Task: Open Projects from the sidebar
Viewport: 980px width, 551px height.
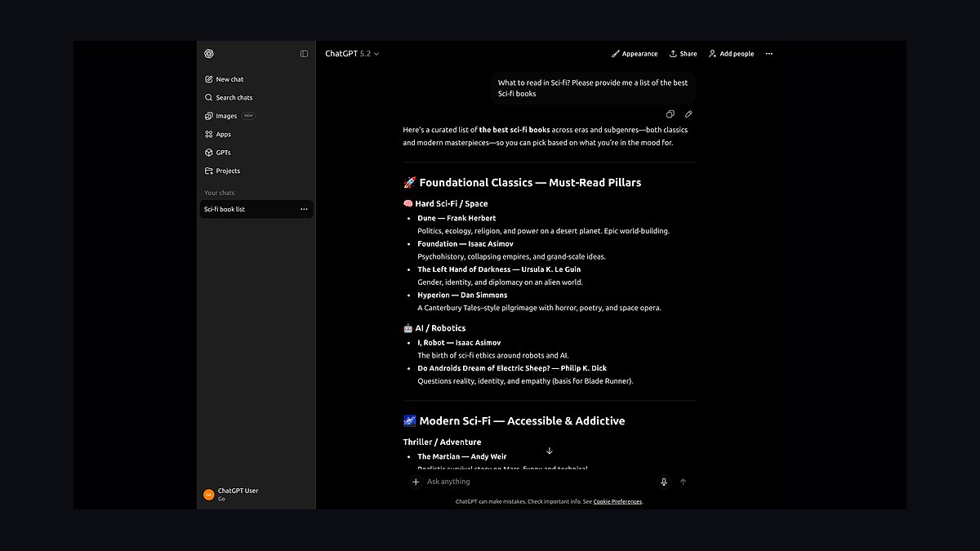Action: point(256,171)
